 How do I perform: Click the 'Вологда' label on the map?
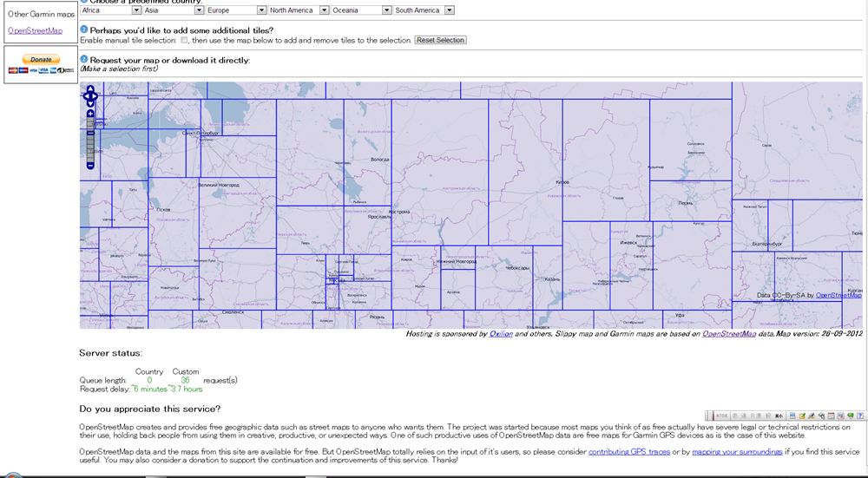pyautogui.click(x=380, y=160)
